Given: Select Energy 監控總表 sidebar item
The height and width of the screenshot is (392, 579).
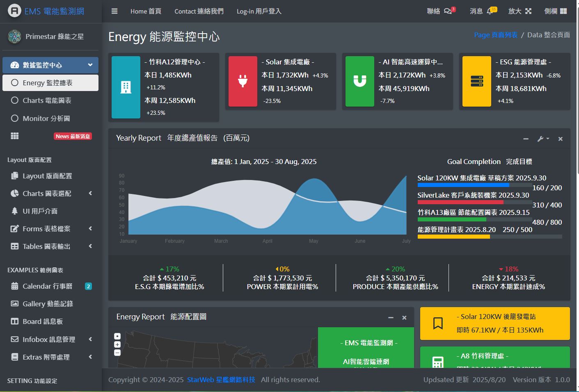Looking at the screenshot, I should point(50,83).
